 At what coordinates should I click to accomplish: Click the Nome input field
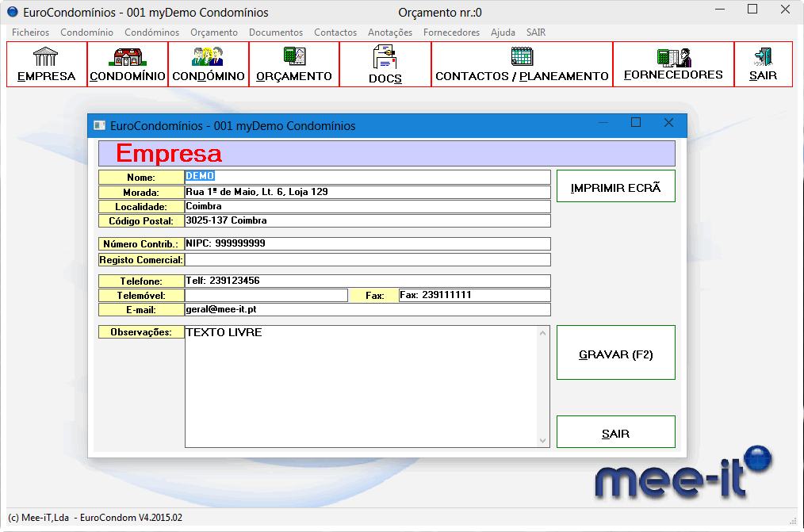(x=367, y=177)
